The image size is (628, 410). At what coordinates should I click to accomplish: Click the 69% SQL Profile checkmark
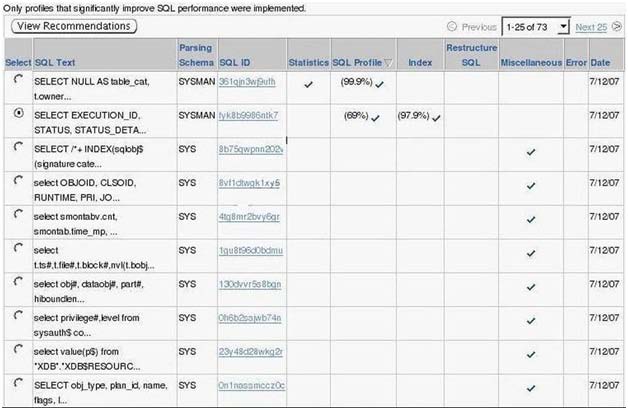tap(376, 118)
